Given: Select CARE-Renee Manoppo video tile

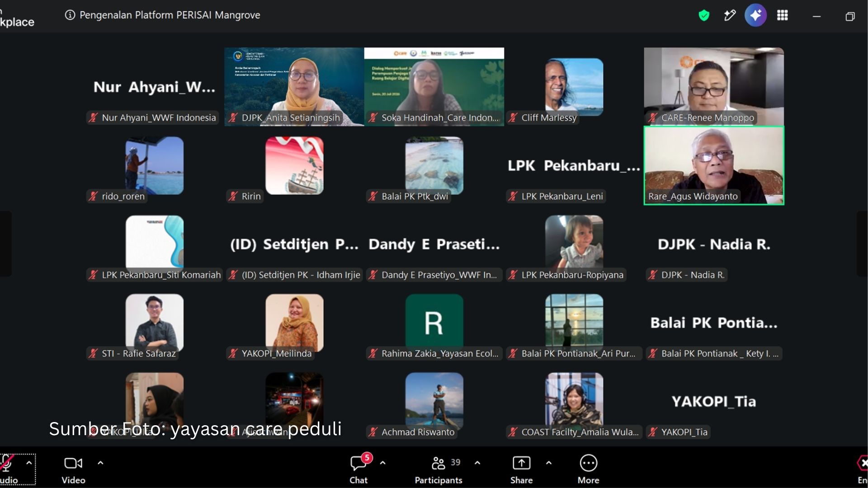Looking at the screenshot, I should [x=714, y=87].
